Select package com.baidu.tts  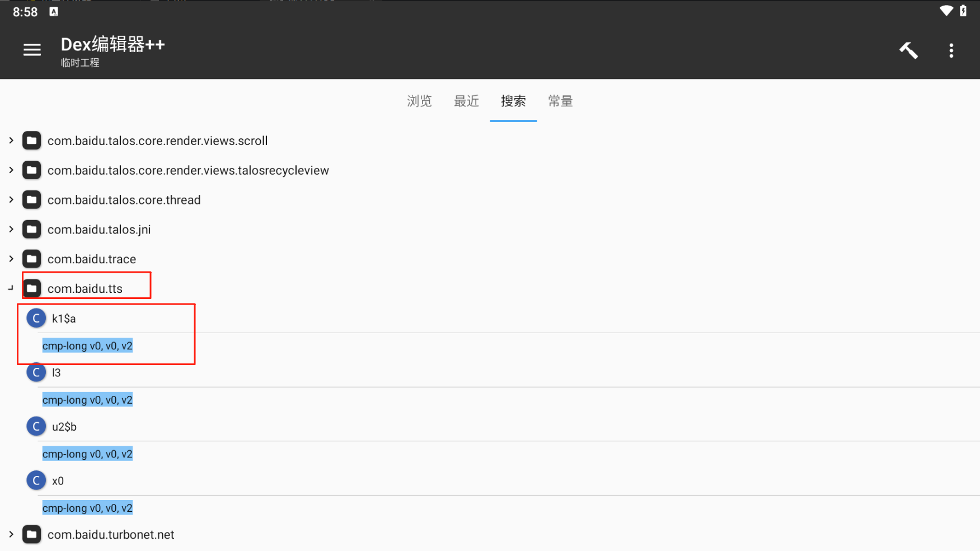85,288
